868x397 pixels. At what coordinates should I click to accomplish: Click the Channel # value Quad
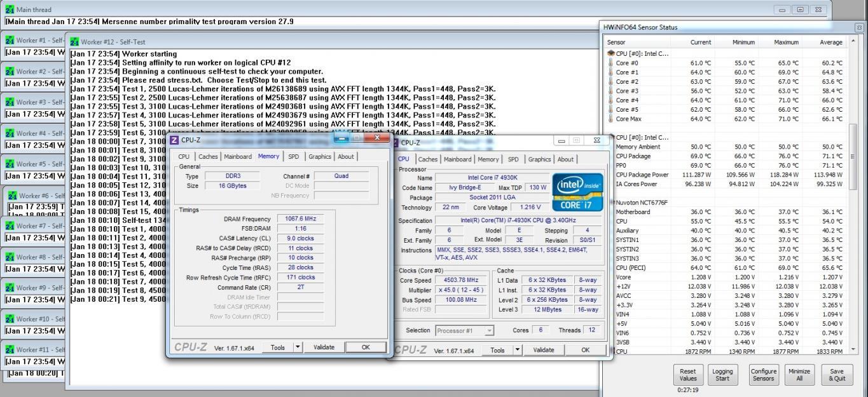pyautogui.click(x=341, y=176)
